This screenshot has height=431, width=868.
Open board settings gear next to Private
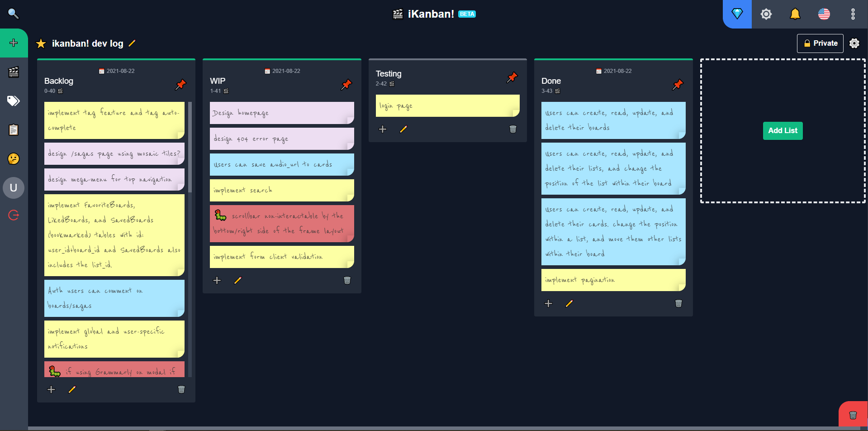coord(854,43)
